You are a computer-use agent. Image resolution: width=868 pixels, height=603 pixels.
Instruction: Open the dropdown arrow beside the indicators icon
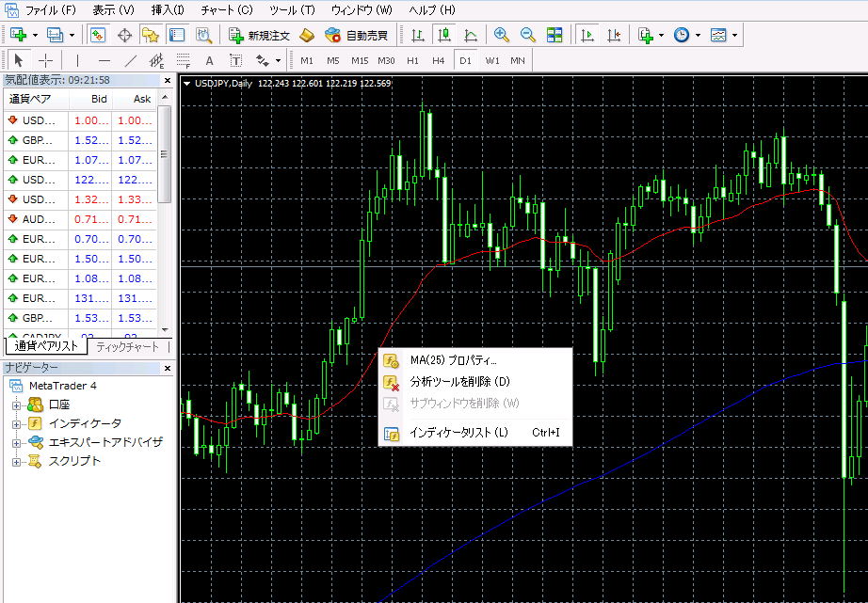click(662, 36)
